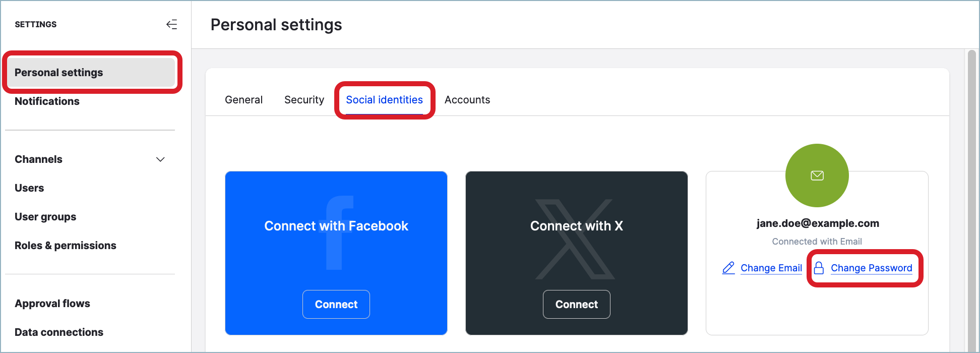Viewport: 980px width, 353px height.
Task: Collapse the settings sidebar
Action: tap(172, 24)
